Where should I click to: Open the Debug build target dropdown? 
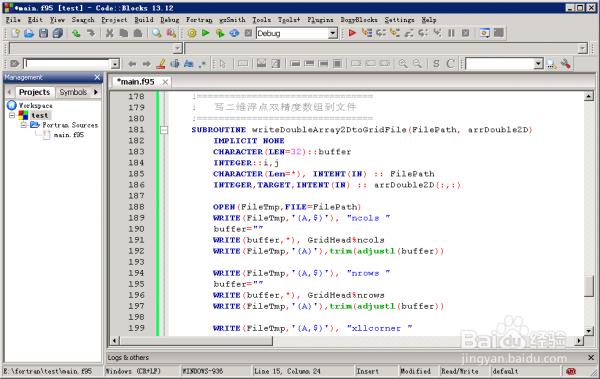[333, 33]
